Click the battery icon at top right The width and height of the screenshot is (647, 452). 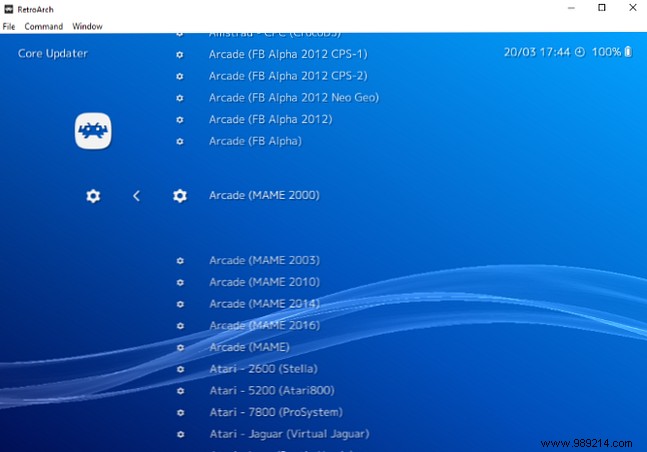628,52
